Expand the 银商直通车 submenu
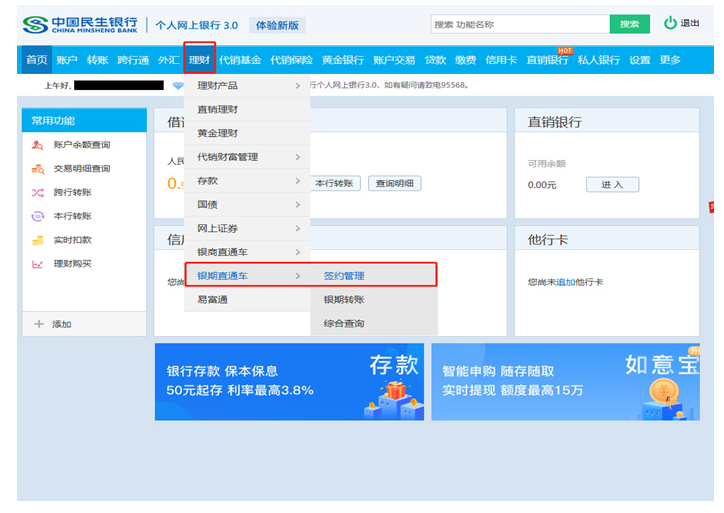 tap(248, 252)
